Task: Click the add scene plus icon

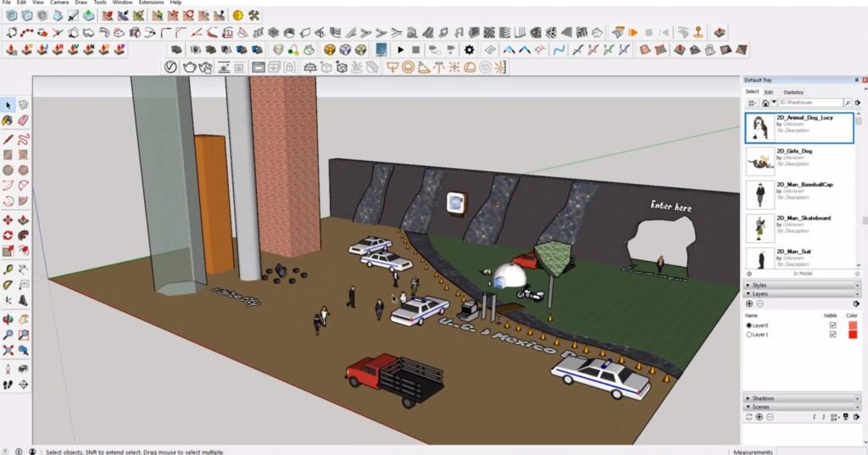Action: pyautogui.click(x=759, y=417)
